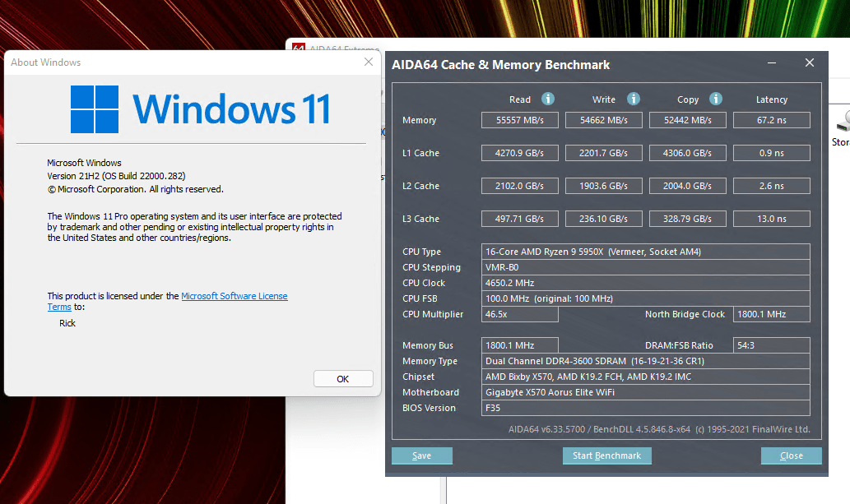Click the L2 Cache Copy value 2004.0 GB/s

pyautogui.click(x=688, y=186)
